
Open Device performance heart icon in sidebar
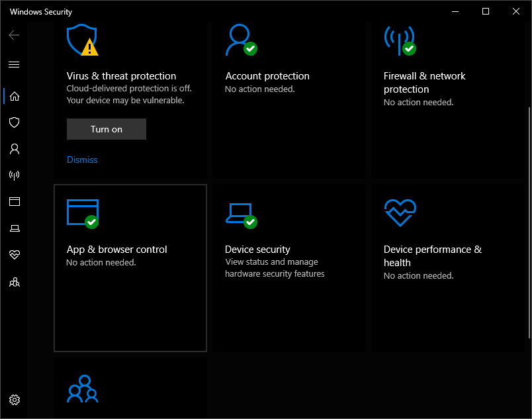click(x=14, y=255)
